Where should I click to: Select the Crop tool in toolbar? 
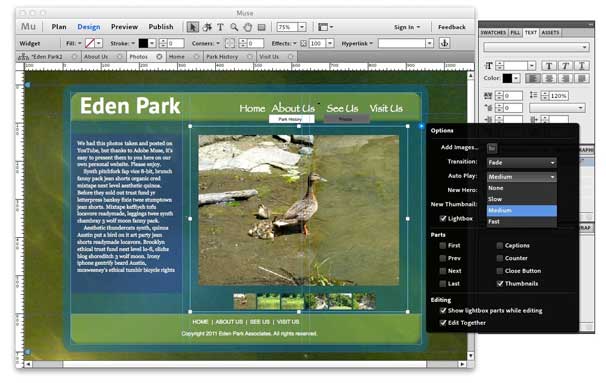[207, 27]
